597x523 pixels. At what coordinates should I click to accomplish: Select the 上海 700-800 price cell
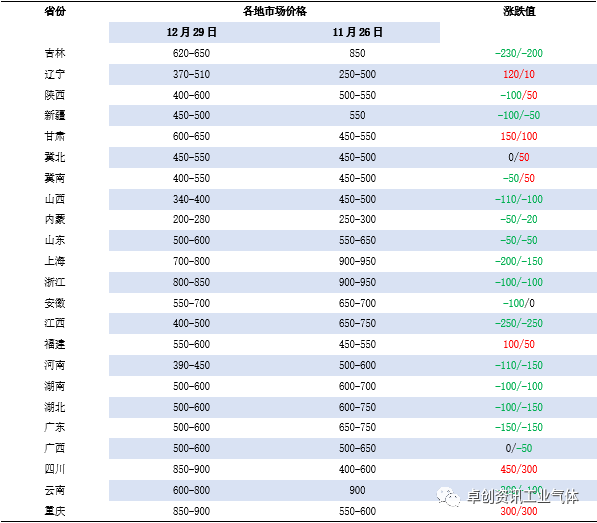tap(192, 261)
